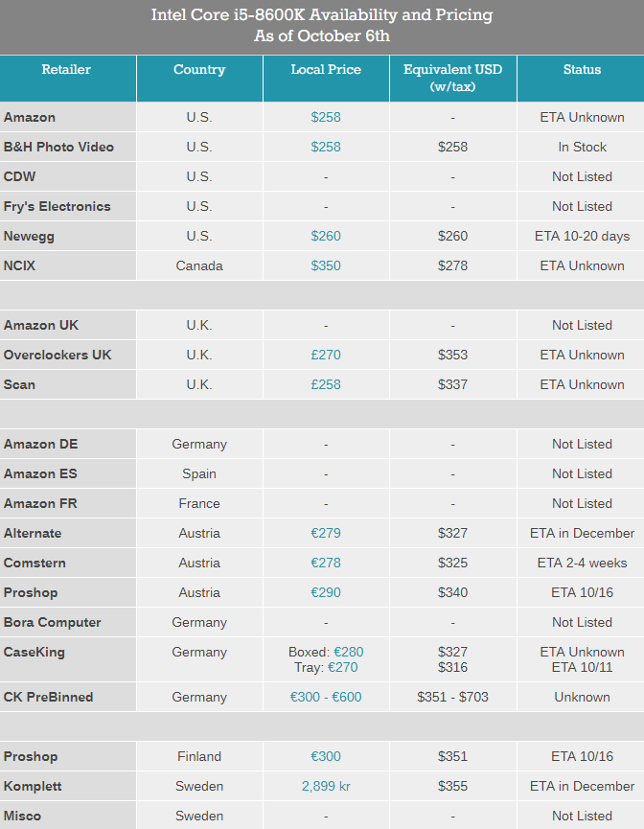Open Amazon's $258 price link
Screen dimensions: 644x829
point(326,117)
